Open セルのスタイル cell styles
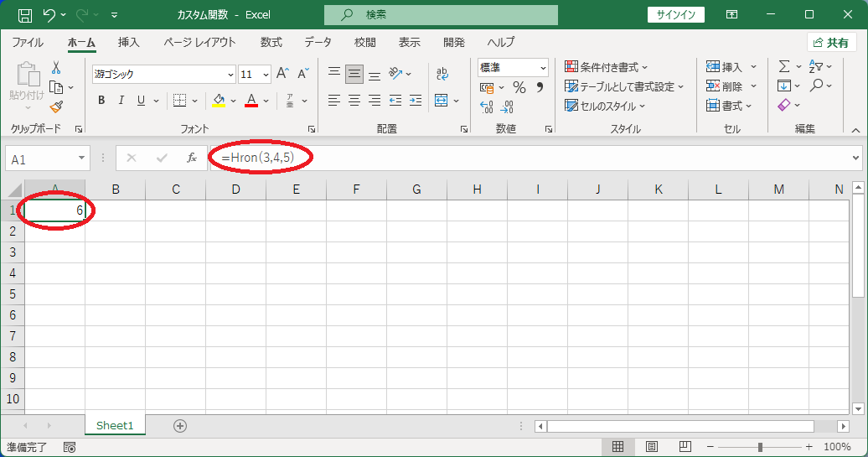Viewport: 868px width, 457px height. click(605, 106)
